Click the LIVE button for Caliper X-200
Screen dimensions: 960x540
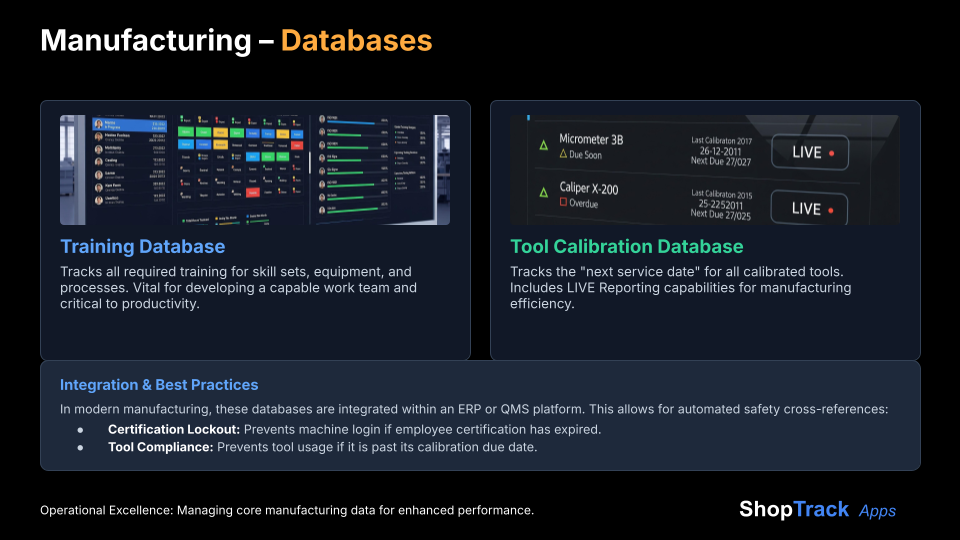809,208
